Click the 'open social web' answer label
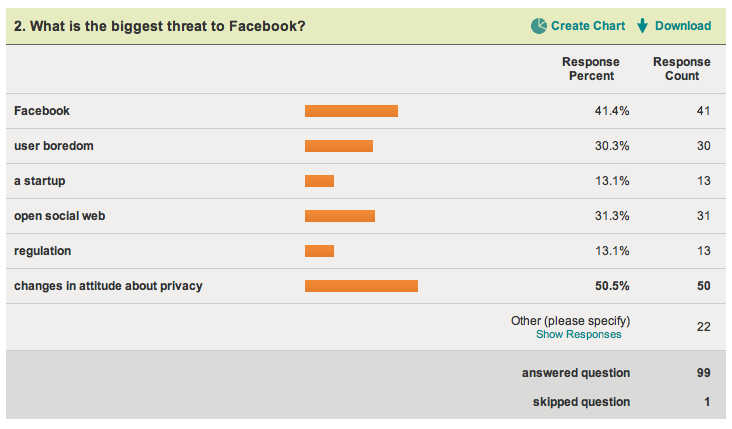This screenshot has height=429, width=732. [x=59, y=216]
